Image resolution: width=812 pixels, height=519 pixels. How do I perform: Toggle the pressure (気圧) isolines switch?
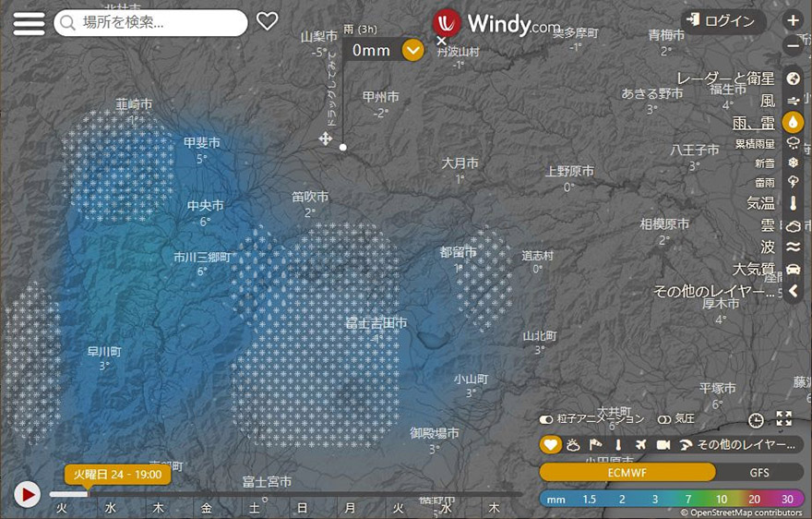[x=663, y=419]
